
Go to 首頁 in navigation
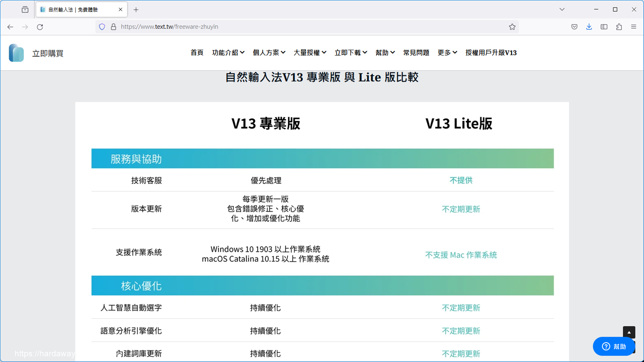click(x=197, y=53)
